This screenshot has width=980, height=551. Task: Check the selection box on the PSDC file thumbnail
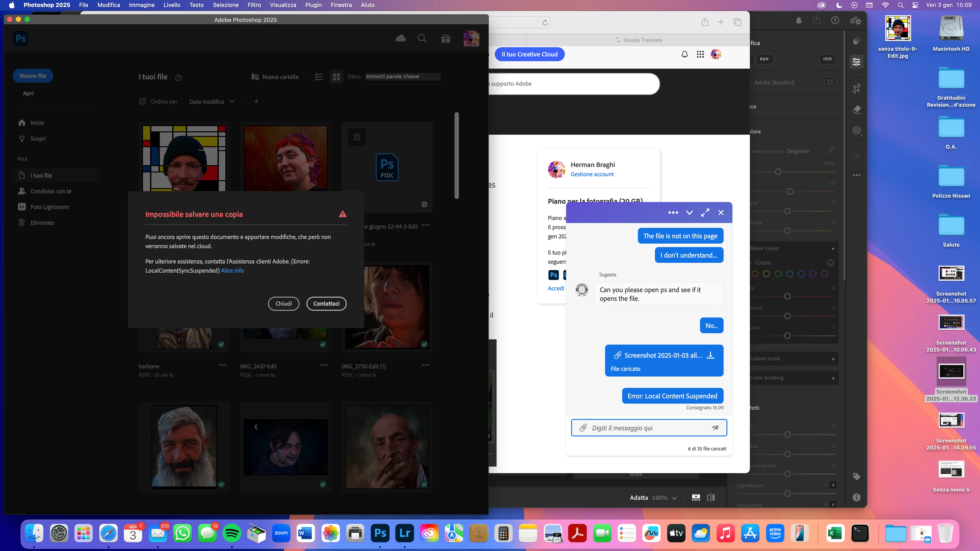[x=357, y=137]
